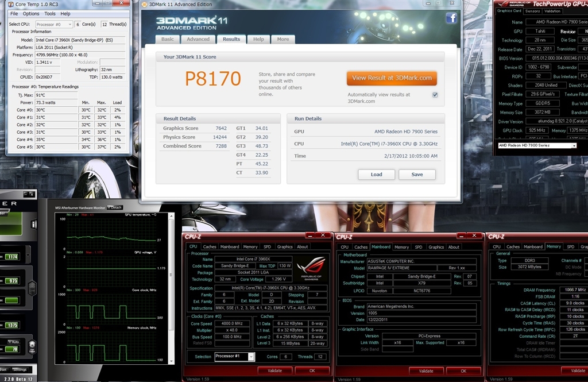Open CPU tab in the right CPU-Z window
The image size is (588, 382).
click(x=497, y=247)
